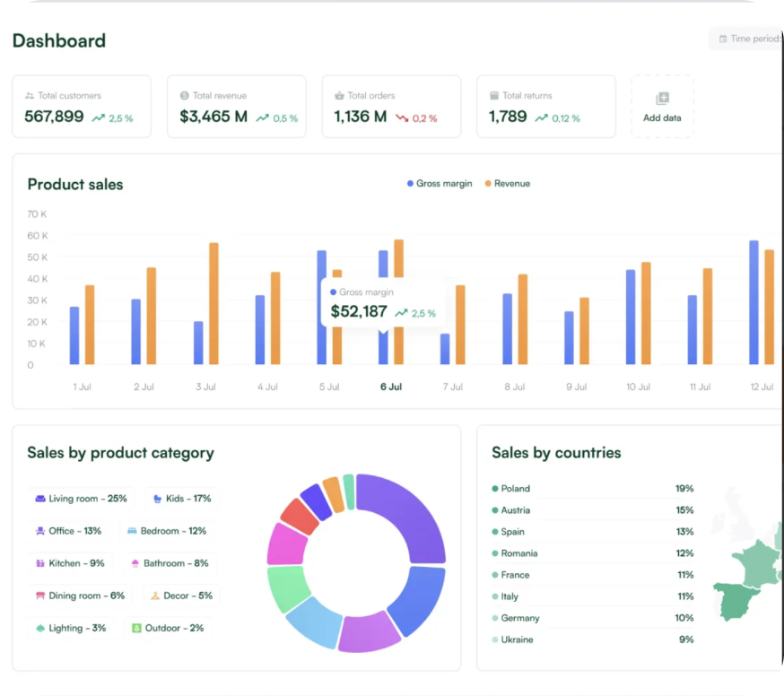Click the Total returns box icon
The image size is (784, 696).
pos(494,95)
